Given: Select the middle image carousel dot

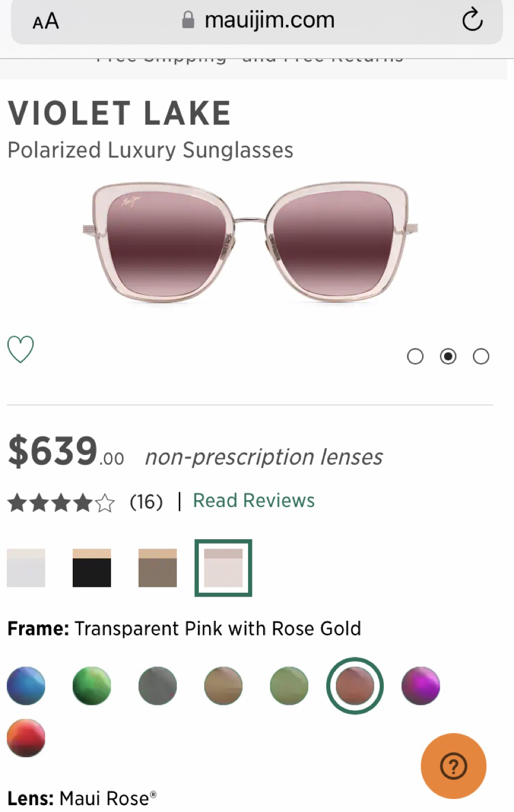Looking at the screenshot, I should [x=448, y=356].
